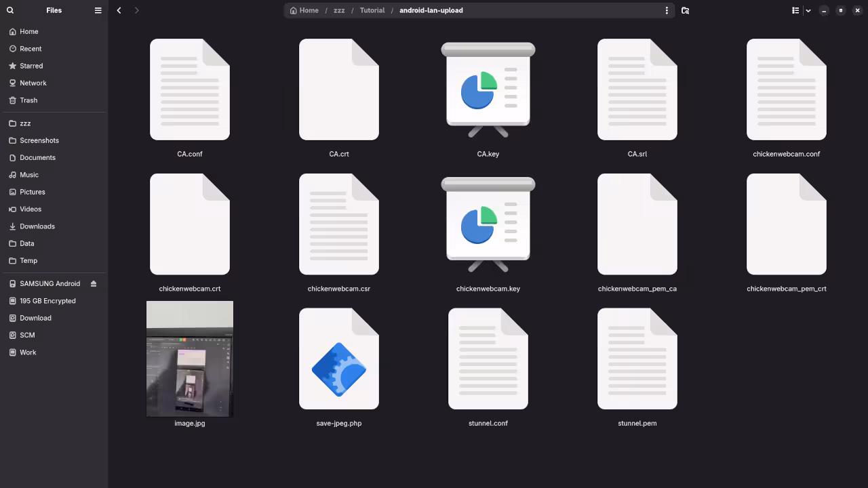Open Starred in the sidebar

[54, 66]
